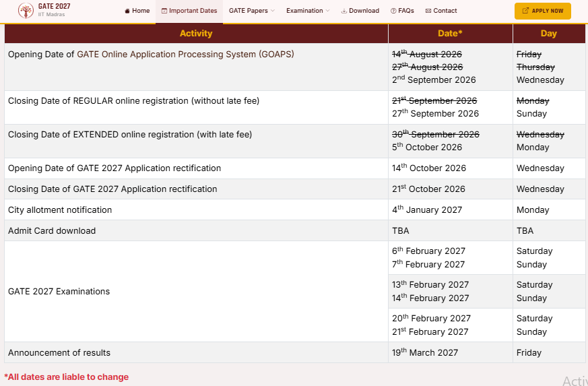Click Friday in the results row

pos(529,352)
